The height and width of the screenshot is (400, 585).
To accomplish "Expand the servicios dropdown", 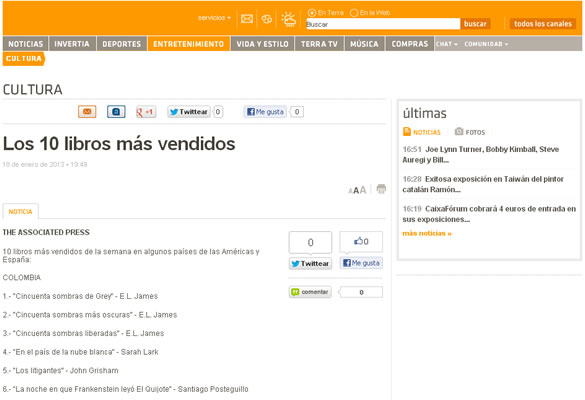I will (x=214, y=18).
